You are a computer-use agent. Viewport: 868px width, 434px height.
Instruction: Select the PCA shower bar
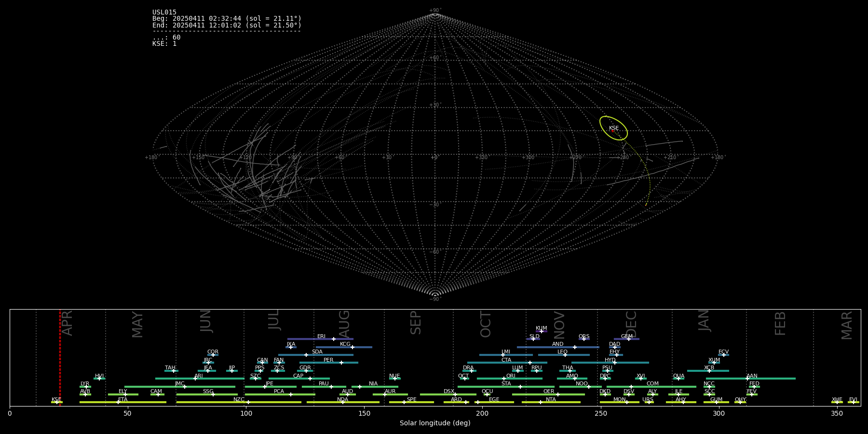point(280,394)
